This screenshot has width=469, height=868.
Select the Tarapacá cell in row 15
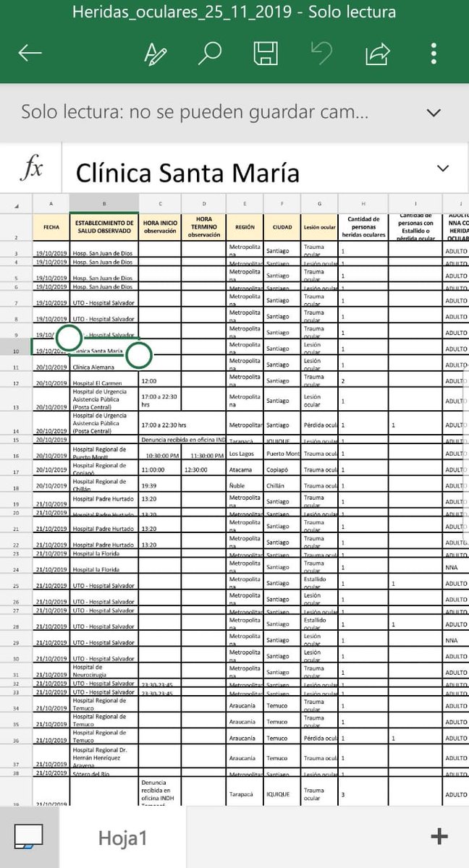tap(245, 440)
